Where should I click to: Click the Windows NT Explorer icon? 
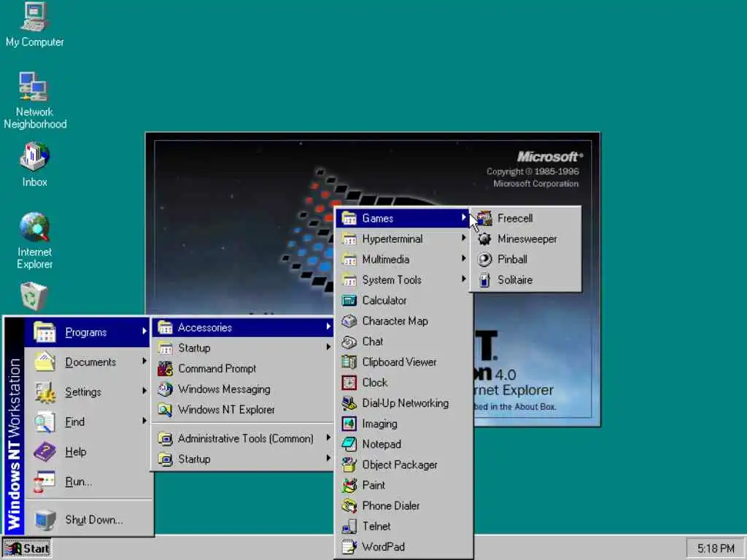point(166,410)
